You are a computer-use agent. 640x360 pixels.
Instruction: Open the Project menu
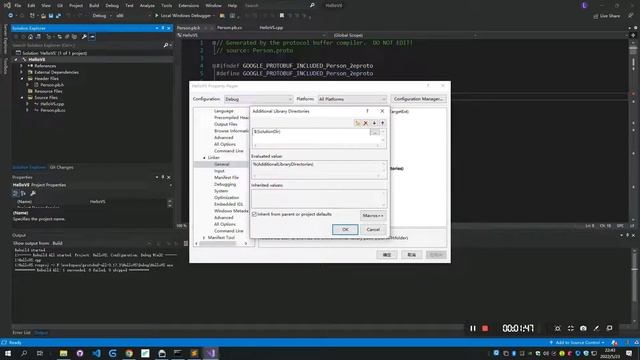coord(76,6)
